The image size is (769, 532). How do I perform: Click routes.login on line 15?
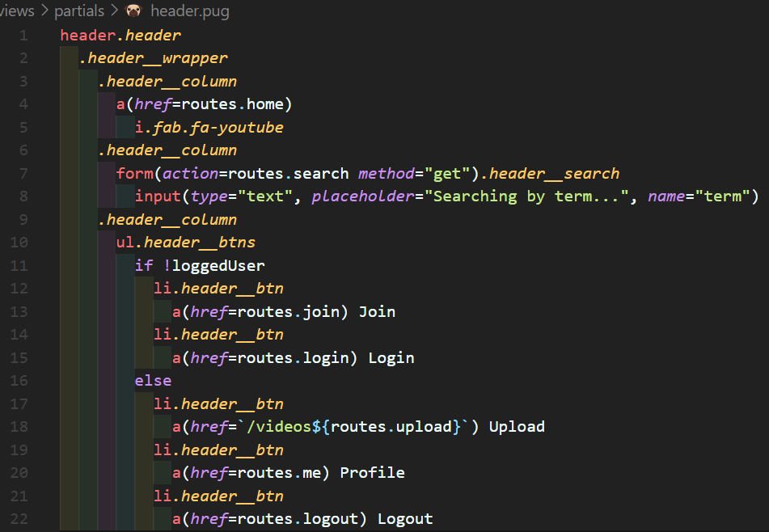point(293,358)
